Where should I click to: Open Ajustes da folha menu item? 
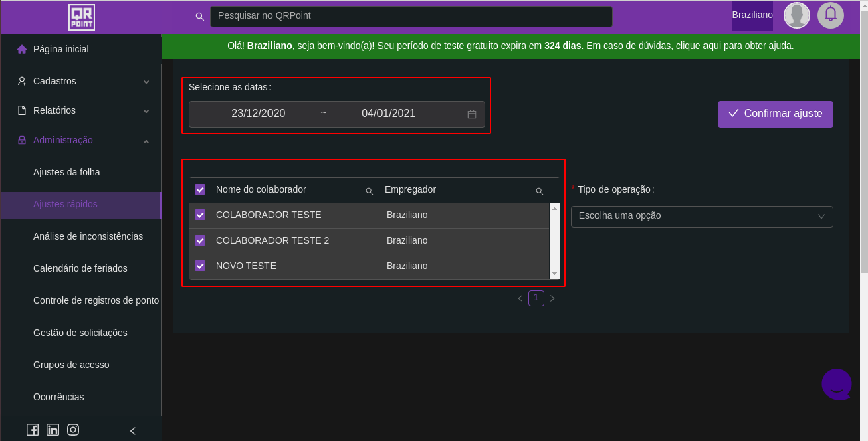click(x=67, y=172)
